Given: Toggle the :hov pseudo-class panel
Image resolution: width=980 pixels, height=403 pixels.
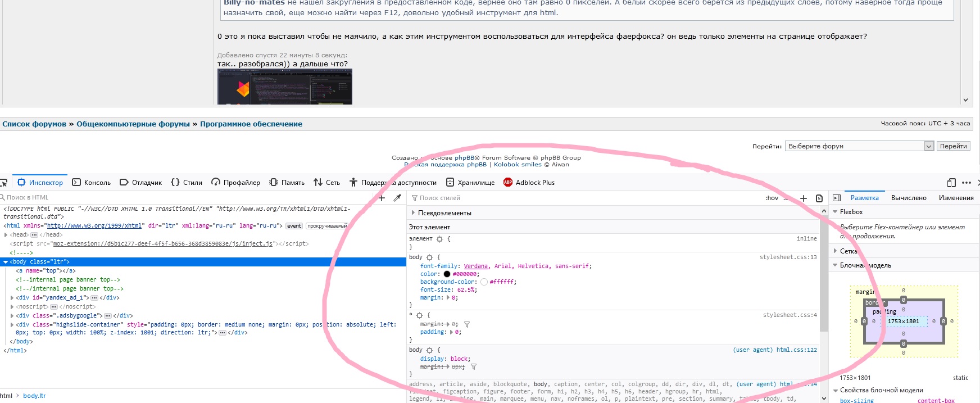Looking at the screenshot, I should [772, 198].
